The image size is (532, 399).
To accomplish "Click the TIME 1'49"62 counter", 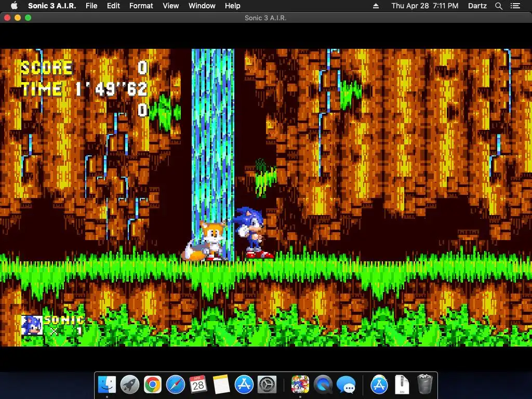I will tap(85, 89).
